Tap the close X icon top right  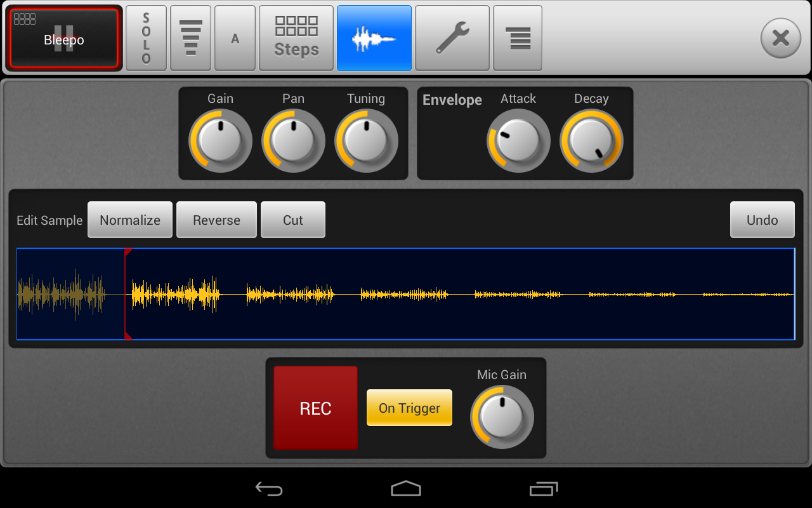(780, 38)
